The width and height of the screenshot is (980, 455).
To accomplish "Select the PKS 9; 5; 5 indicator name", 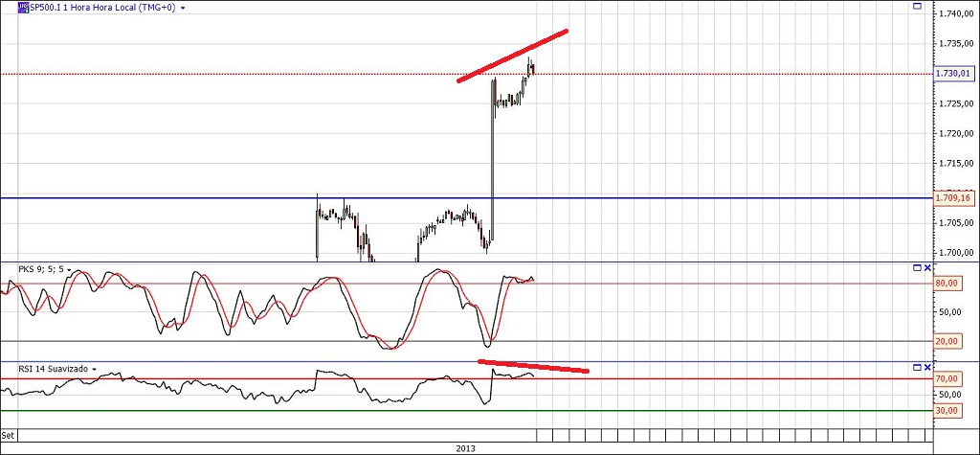I will 40,269.
